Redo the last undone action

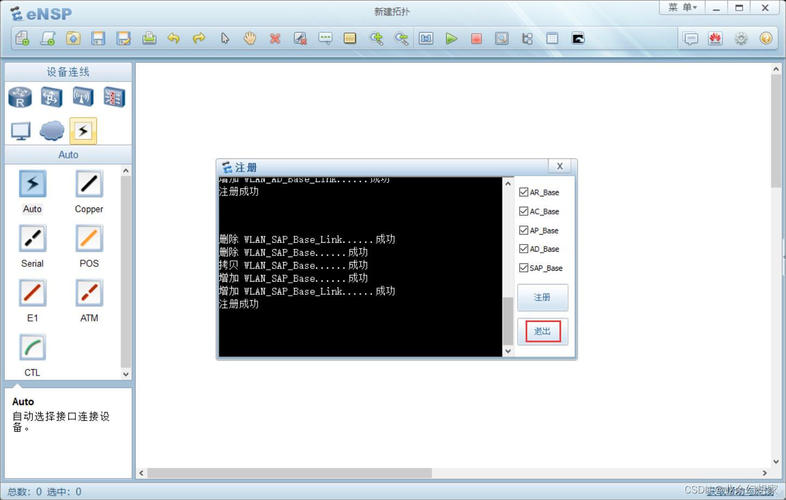pyautogui.click(x=199, y=39)
